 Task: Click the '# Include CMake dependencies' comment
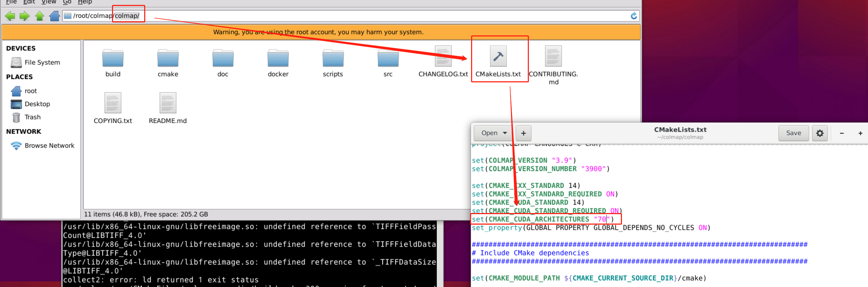[530, 253]
